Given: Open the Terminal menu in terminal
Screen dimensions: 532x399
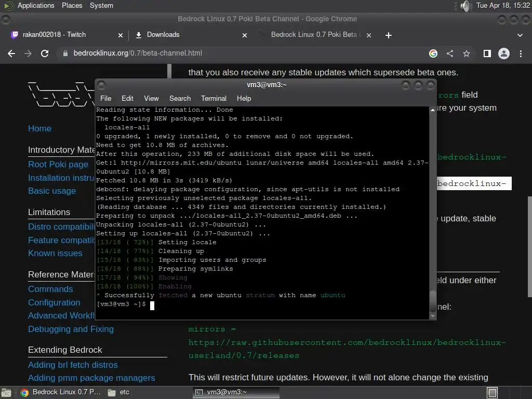Looking at the screenshot, I should (x=214, y=98).
